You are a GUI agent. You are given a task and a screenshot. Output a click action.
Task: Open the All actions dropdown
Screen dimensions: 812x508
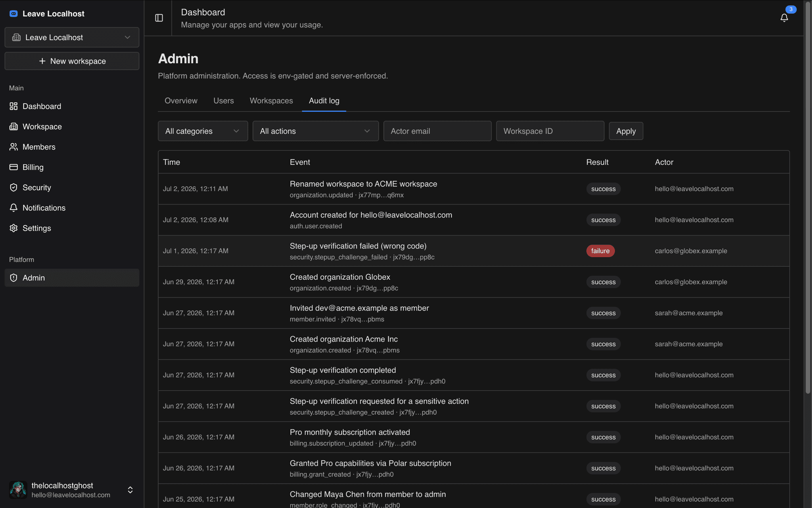click(316, 131)
